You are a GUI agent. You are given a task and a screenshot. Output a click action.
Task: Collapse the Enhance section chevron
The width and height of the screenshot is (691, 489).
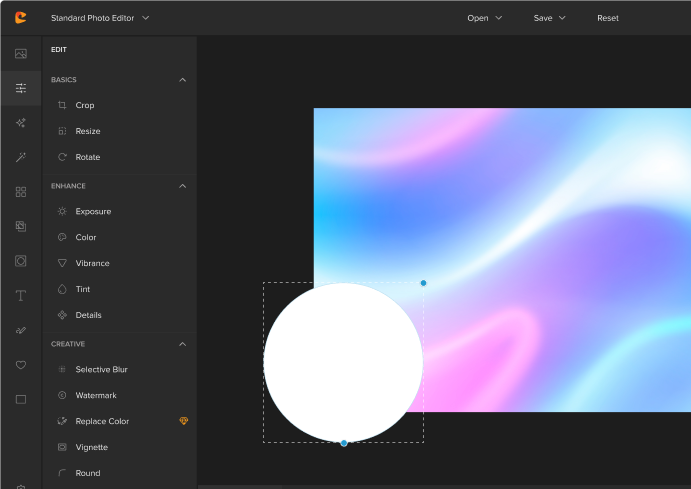(182, 186)
